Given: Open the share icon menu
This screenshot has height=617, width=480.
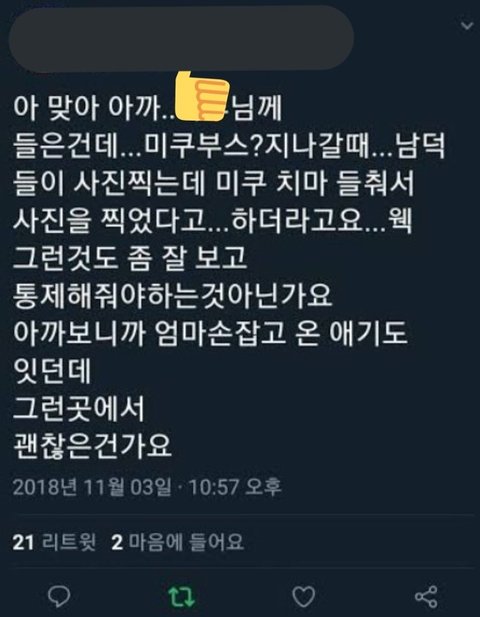Looking at the screenshot, I should coord(426,597).
